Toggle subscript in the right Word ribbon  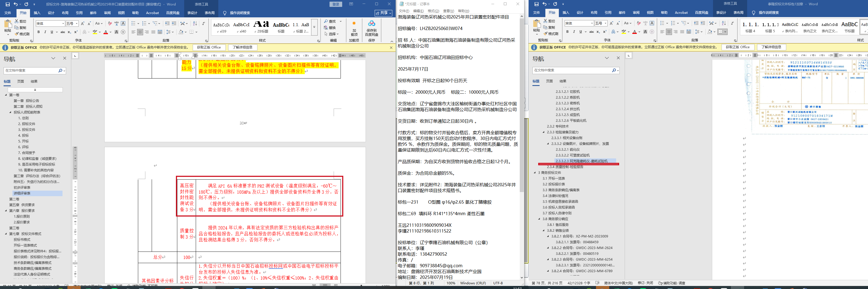(598, 32)
